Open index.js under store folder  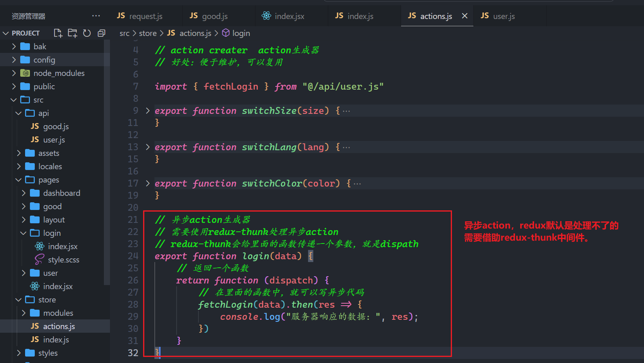[55, 340]
